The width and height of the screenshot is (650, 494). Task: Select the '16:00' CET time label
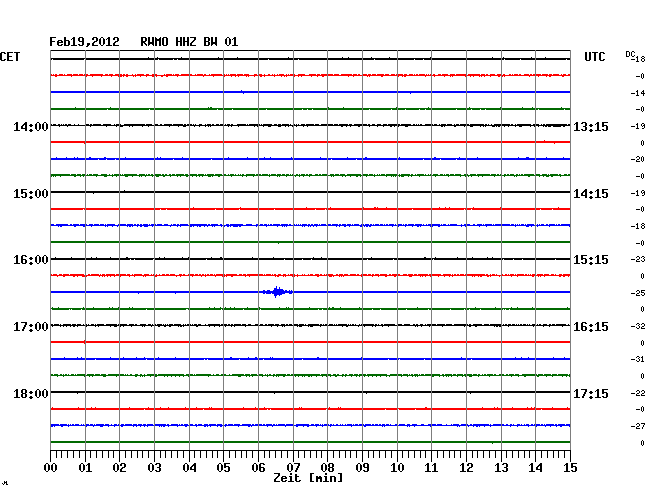(x=31, y=260)
